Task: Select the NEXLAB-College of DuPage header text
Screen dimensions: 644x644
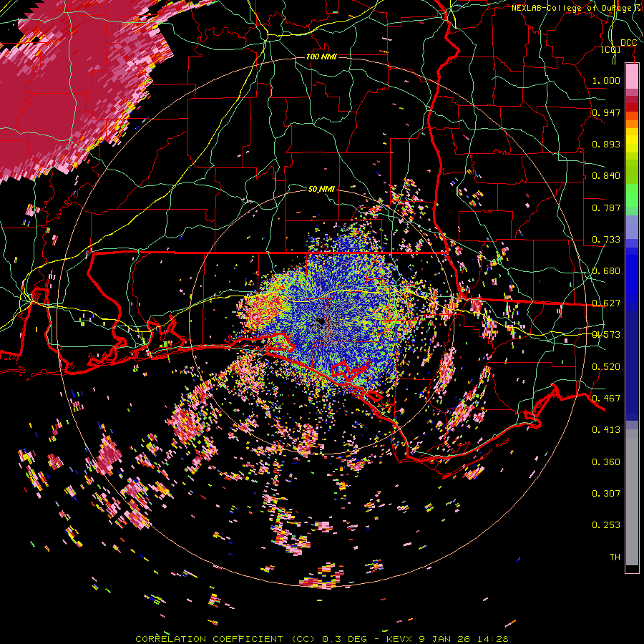Action: click(572, 8)
